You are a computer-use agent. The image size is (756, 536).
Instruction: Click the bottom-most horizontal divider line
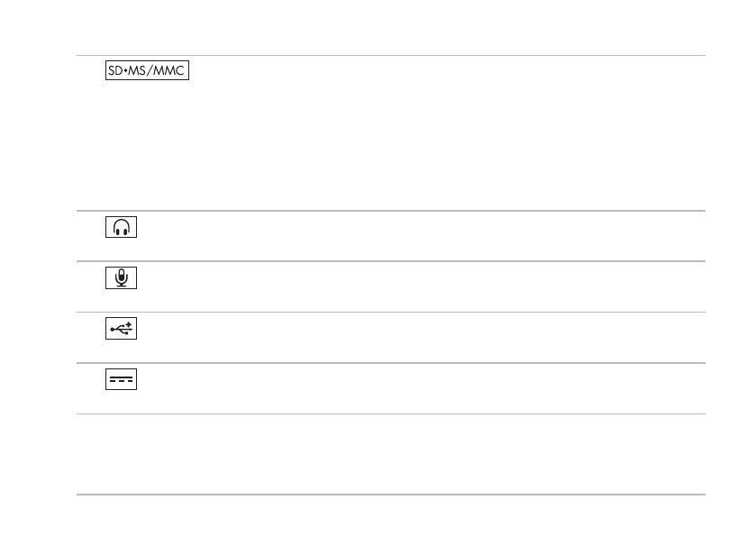389,494
